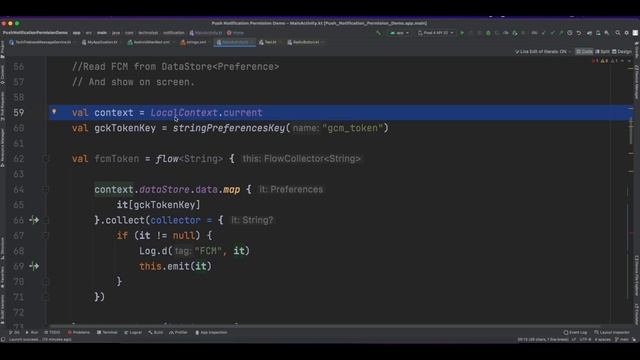Click the main breadcrumb in navigation bar
This screenshot has height=360, width=640.
(102, 33)
